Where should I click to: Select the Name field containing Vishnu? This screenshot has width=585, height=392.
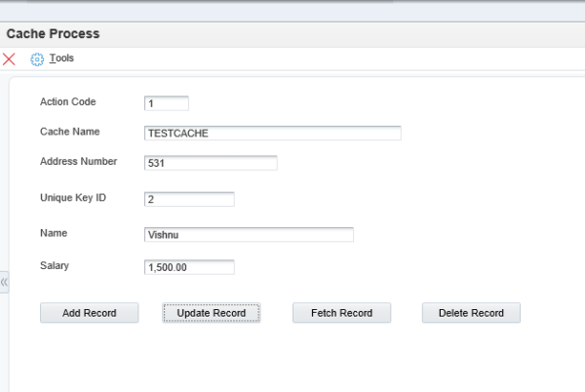[249, 235]
